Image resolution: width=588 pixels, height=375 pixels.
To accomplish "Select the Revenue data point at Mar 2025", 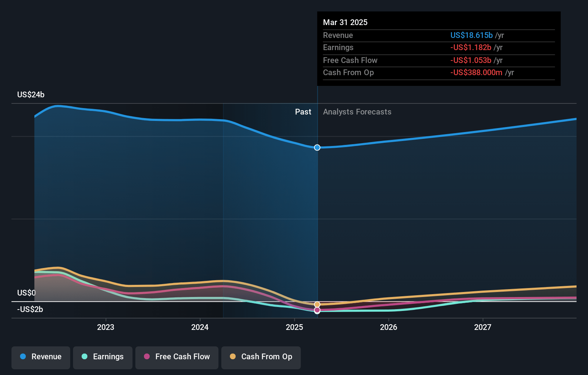I will point(317,147).
